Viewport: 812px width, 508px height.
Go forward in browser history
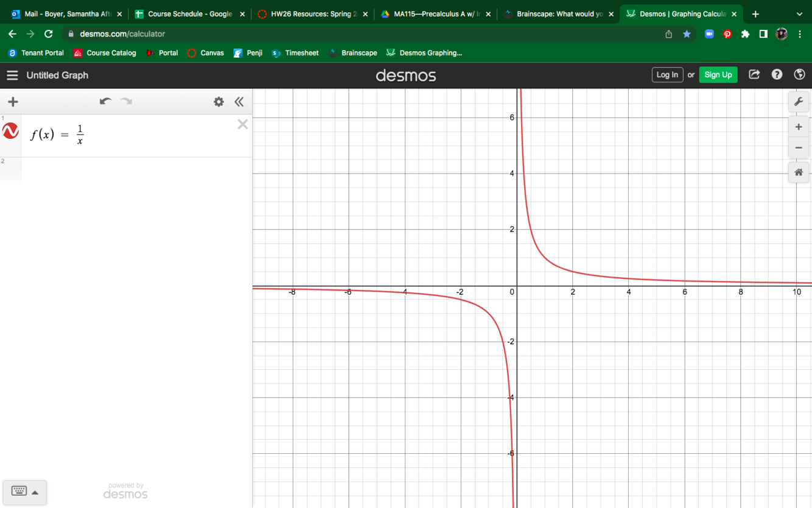[x=30, y=34]
